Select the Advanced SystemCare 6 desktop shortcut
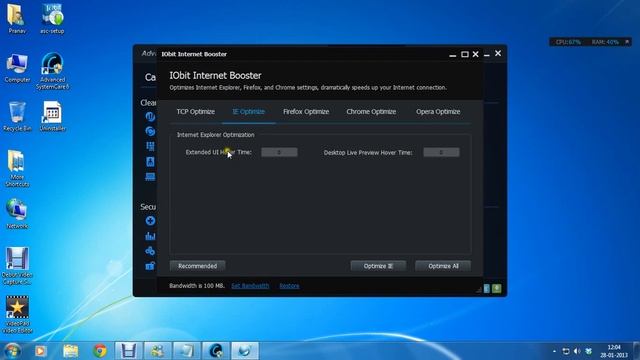Screen dimensions: 640x360 pyautogui.click(x=52, y=71)
